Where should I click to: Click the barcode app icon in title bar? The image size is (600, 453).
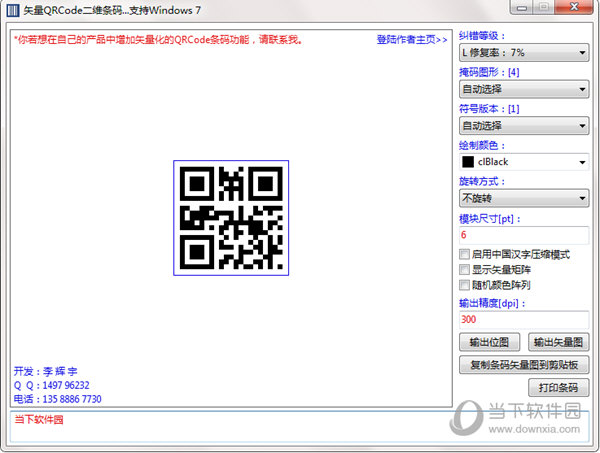(13, 10)
